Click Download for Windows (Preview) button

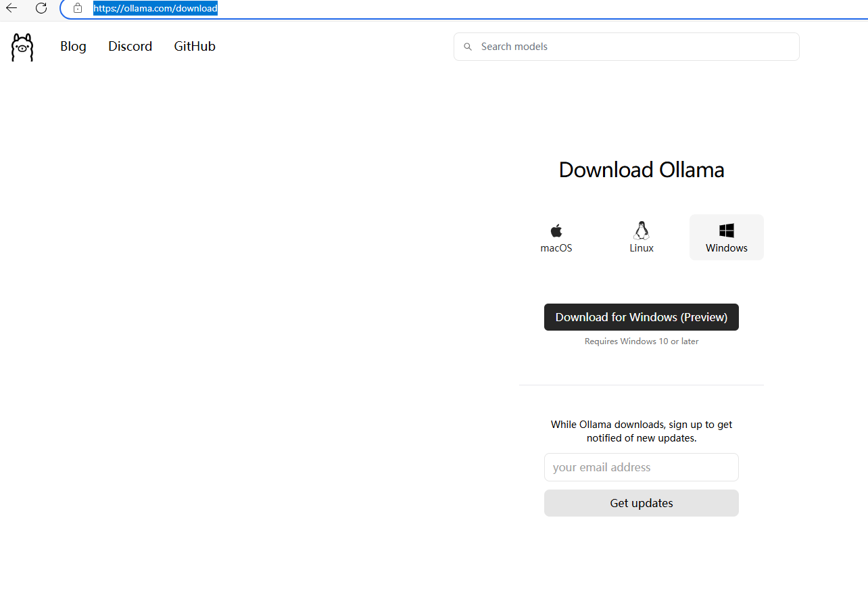click(642, 317)
